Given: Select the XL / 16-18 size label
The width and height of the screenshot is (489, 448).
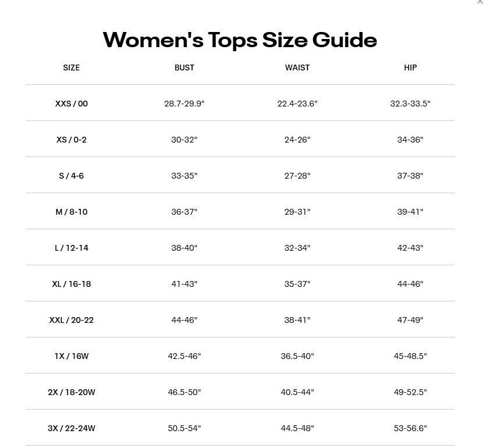Looking at the screenshot, I should 71,284.
